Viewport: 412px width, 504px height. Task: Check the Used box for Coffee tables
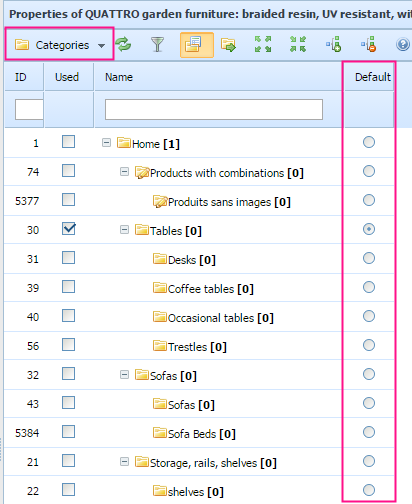68,287
